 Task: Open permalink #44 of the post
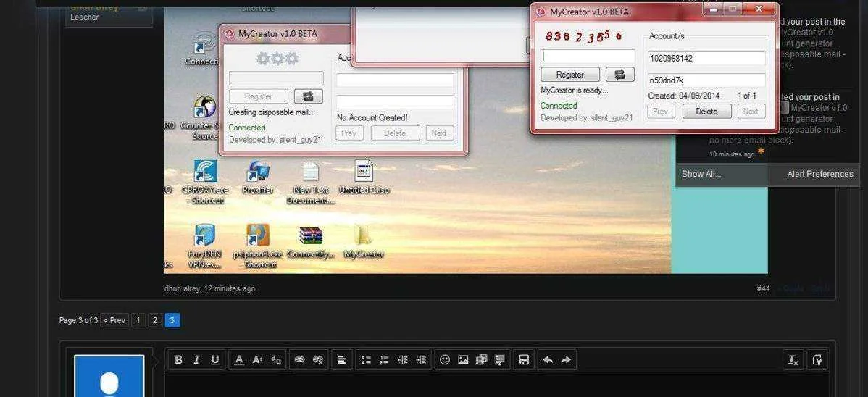763,288
